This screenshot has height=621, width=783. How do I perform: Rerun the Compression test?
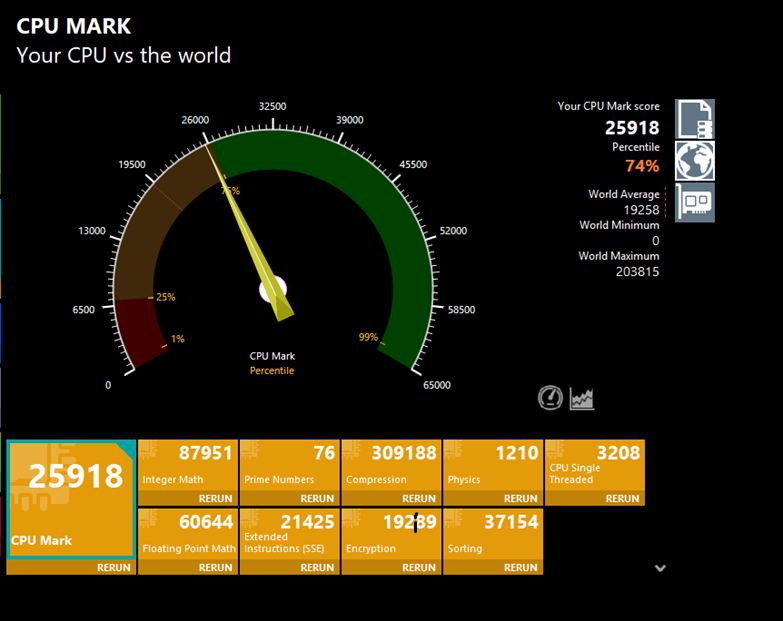pos(419,499)
